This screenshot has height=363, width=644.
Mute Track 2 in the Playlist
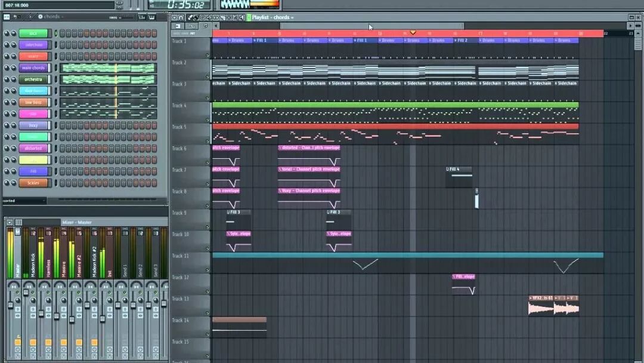(x=208, y=76)
